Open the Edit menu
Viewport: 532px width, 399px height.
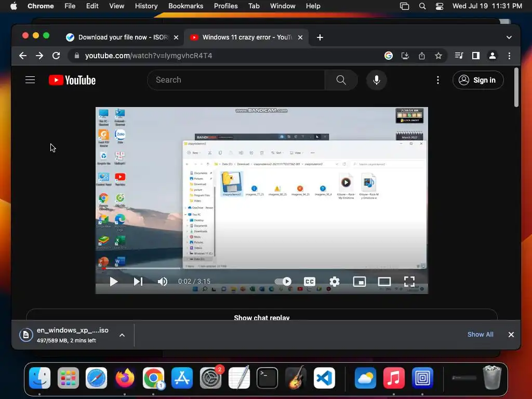coord(92,6)
